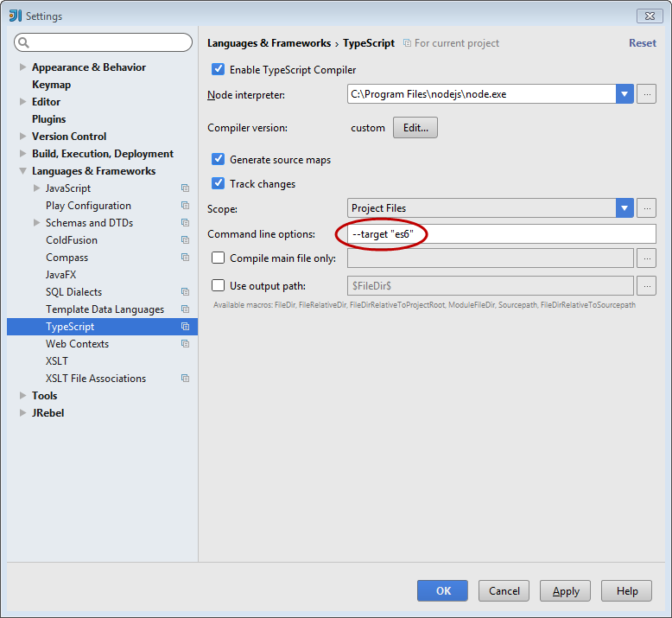Open Web Contexts settings
Image resolution: width=672 pixels, height=618 pixels.
77,344
